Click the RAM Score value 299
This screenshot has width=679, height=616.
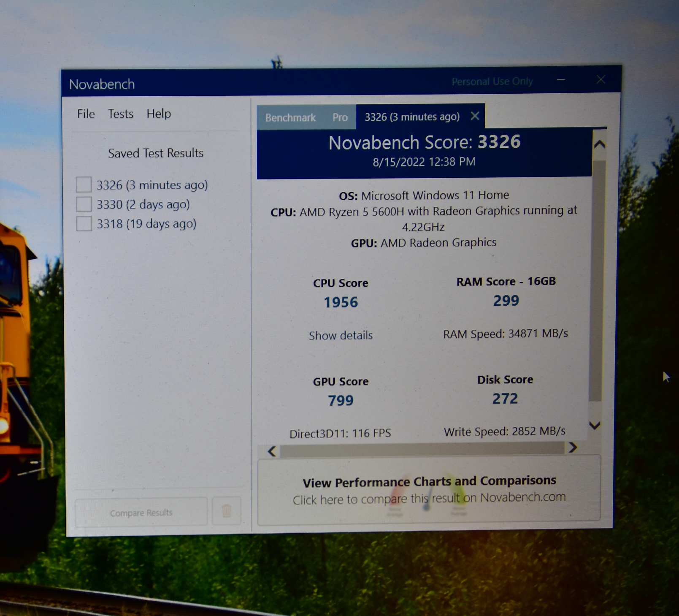pyautogui.click(x=506, y=301)
